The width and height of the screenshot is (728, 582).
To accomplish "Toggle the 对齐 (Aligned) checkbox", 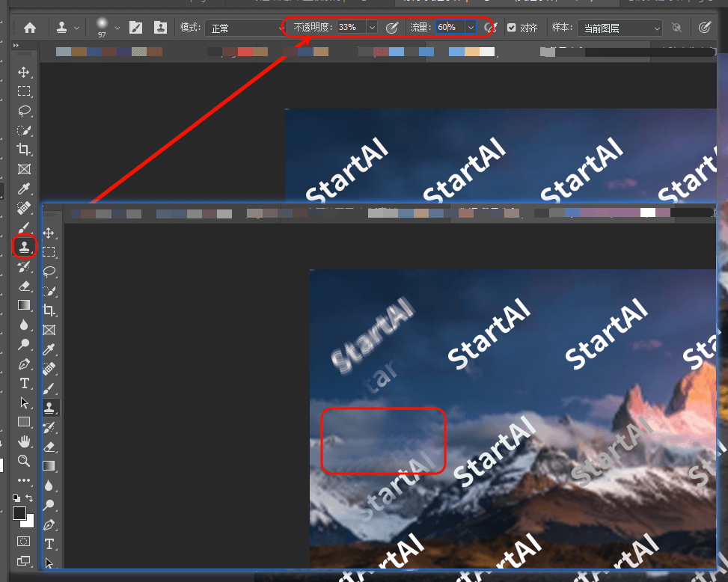I will coord(512,28).
